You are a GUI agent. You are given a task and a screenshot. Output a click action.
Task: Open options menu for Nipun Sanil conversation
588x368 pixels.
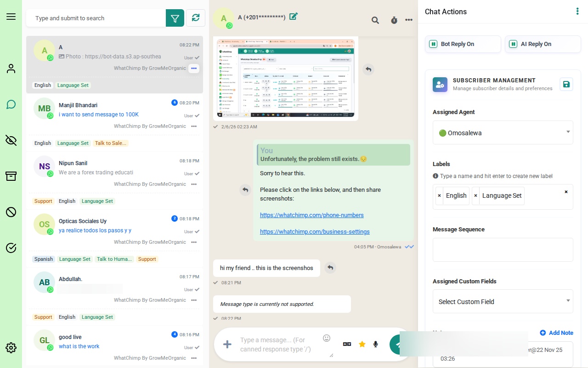tap(194, 184)
